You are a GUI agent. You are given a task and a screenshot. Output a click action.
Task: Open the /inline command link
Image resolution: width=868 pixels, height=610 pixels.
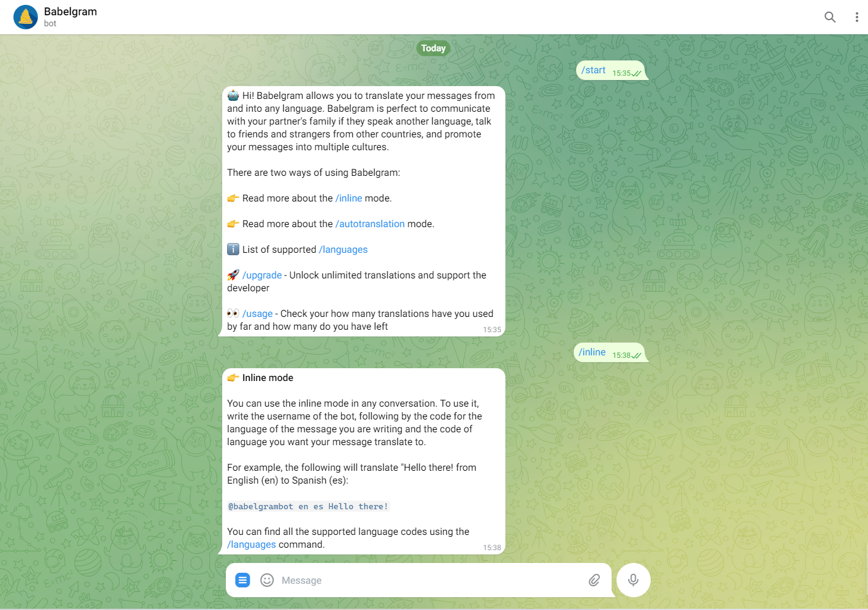click(x=349, y=198)
